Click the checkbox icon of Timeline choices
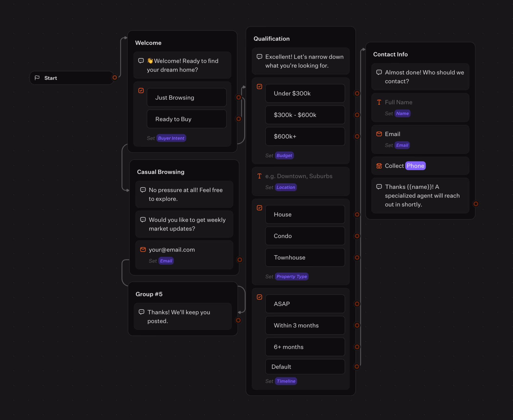Image resolution: width=513 pixels, height=420 pixels. point(259,297)
